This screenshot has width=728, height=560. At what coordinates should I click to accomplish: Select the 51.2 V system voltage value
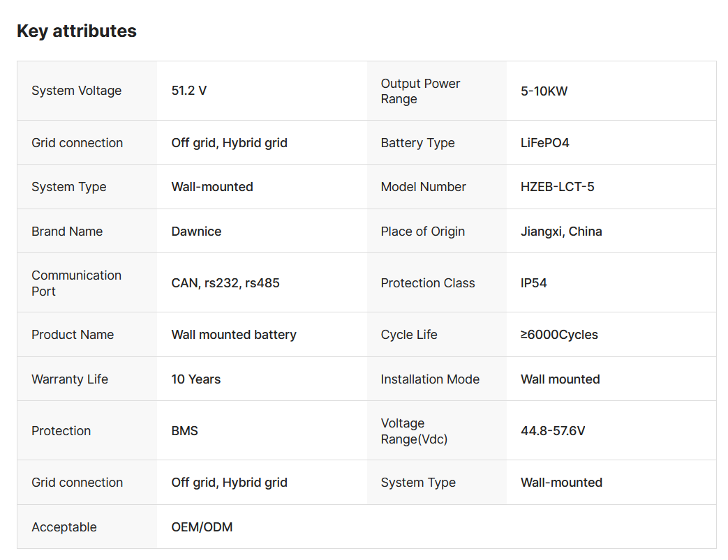(x=189, y=91)
